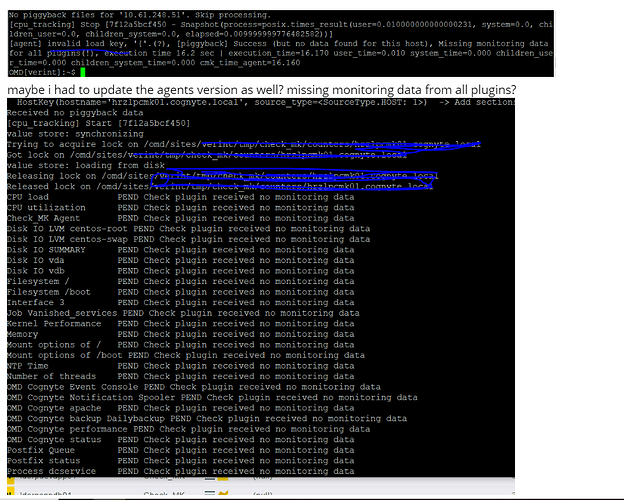Click 'Postfix Queue' row
Image resolution: width=624 pixels, height=500 pixels.
coord(181,450)
